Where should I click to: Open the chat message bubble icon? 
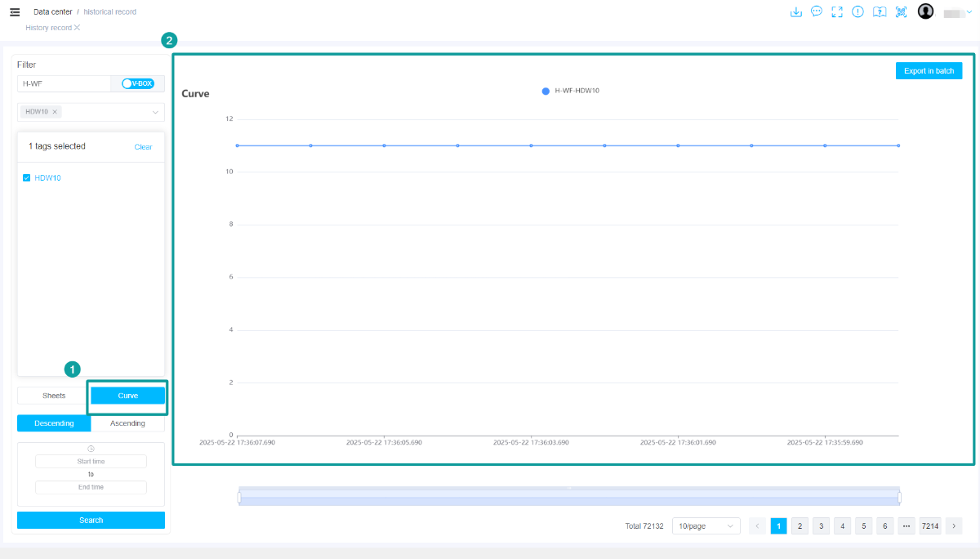(817, 12)
